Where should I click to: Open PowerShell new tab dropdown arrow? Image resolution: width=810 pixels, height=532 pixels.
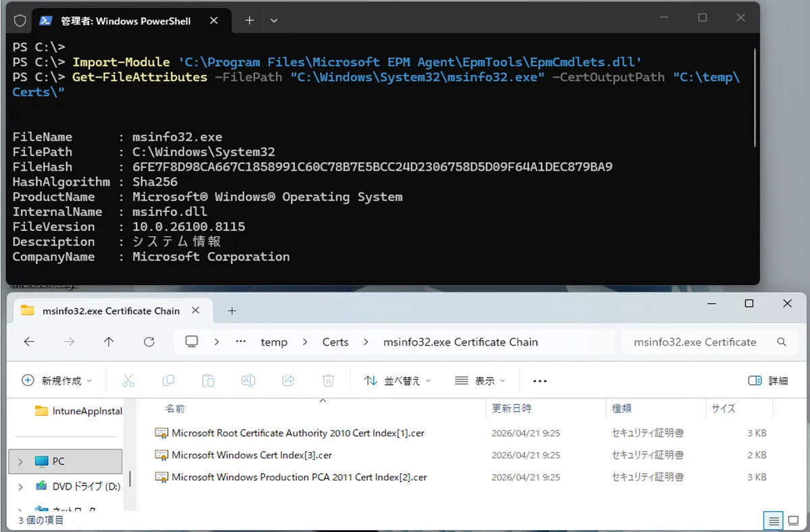coord(274,21)
